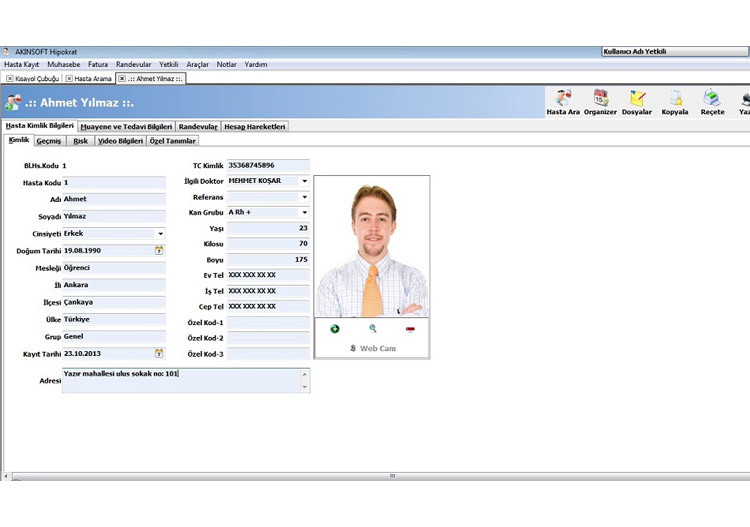
Task: Click the AKINSOFT Hipokrat title bar icon
Action: click(7, 52)
